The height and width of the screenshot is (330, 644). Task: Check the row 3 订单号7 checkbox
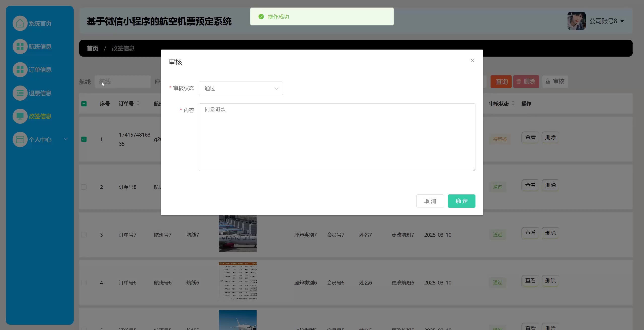(x=84, y=235)
